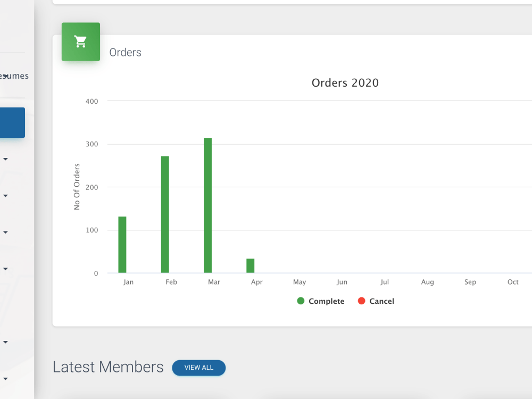The width and height of the screenshot is (532, 399).
Task: Click the Sep x-axis label
Action: pos(470,282)
